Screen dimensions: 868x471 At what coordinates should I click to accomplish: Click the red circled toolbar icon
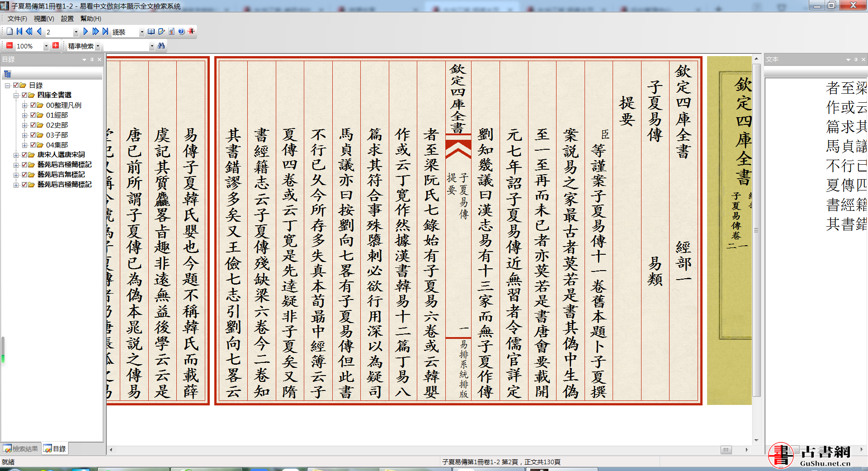click(x=191, y=31)
